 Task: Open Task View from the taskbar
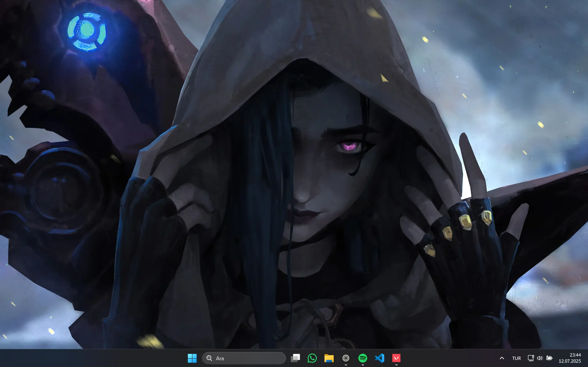tap(295, 358)
